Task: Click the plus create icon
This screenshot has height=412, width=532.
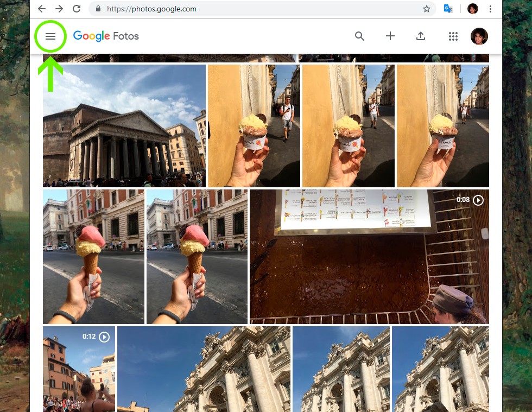Action: pyautogui.click(x=390, y=36)
